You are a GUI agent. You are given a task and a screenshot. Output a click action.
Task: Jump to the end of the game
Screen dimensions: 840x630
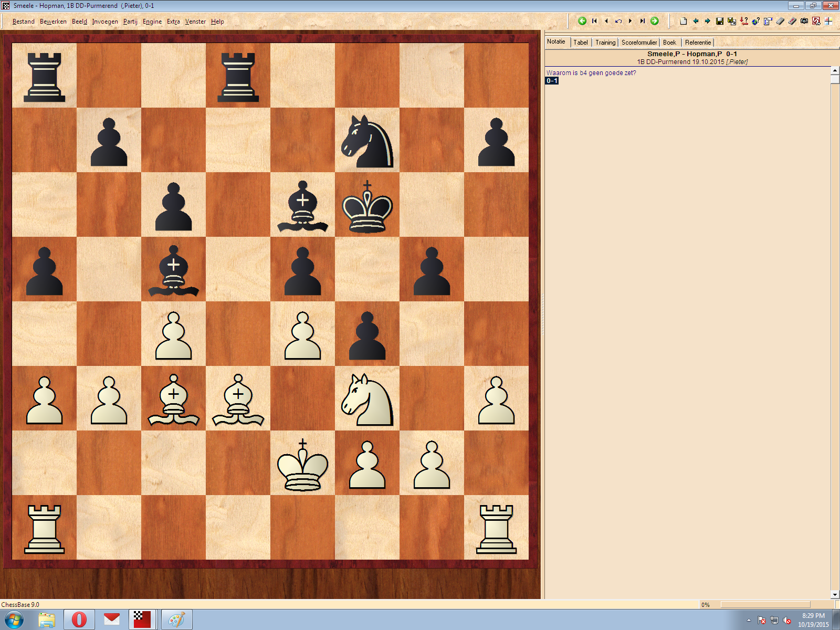point(642,21)
